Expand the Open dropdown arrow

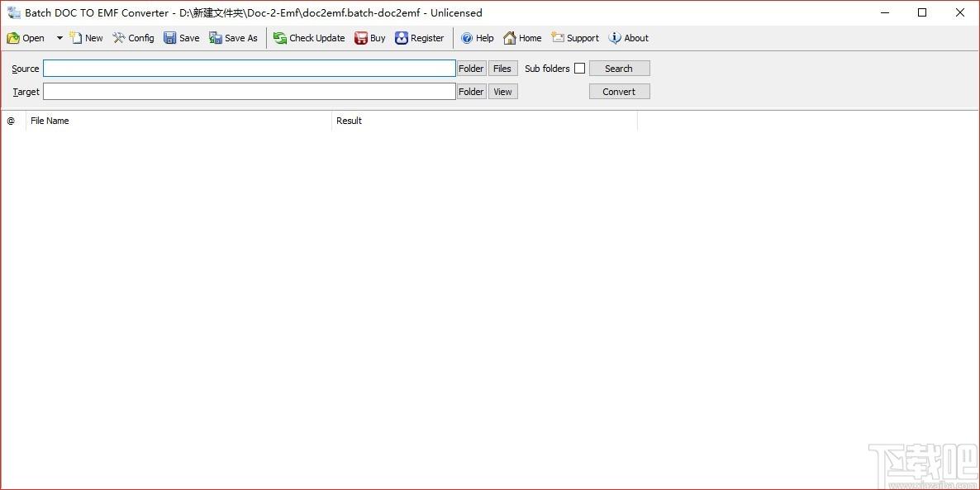click(59, 38)
